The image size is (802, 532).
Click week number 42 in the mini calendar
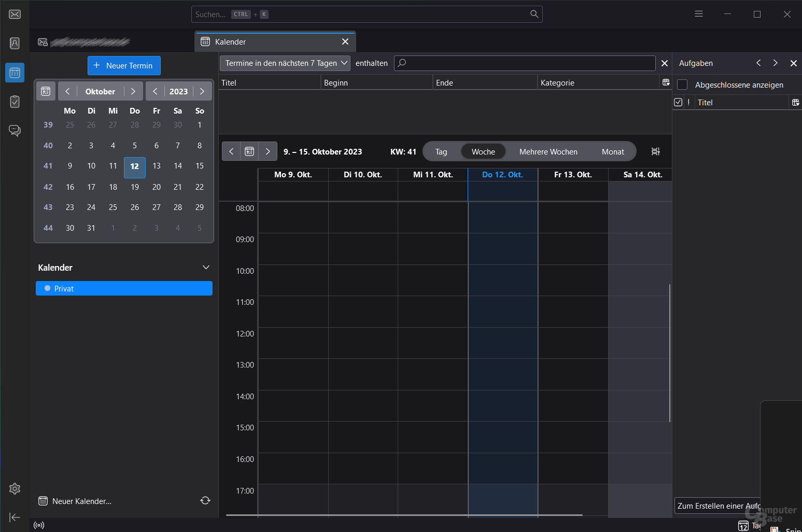[48, 187]
